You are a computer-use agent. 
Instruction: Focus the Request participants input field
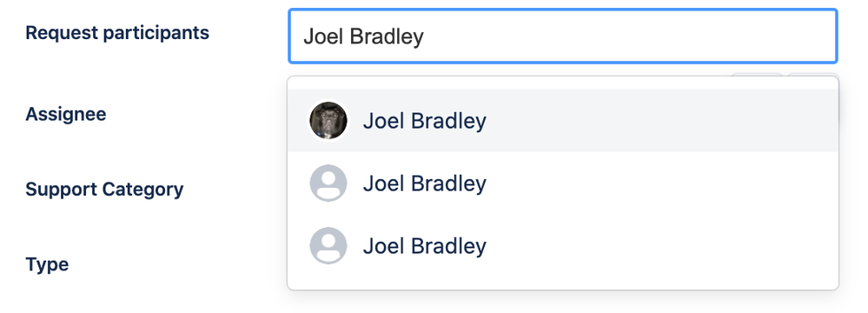click(563, 36)
